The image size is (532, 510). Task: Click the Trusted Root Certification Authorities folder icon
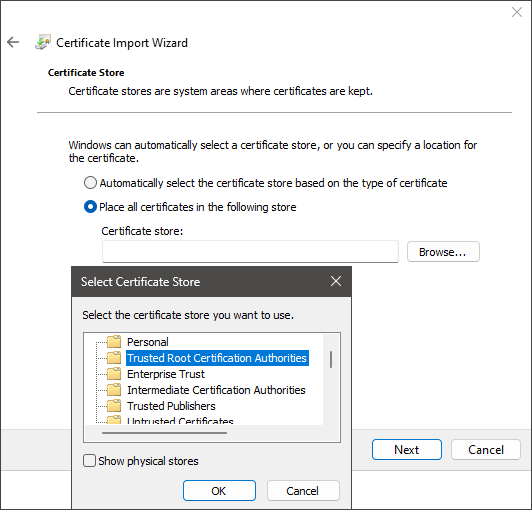click(114, 358)
